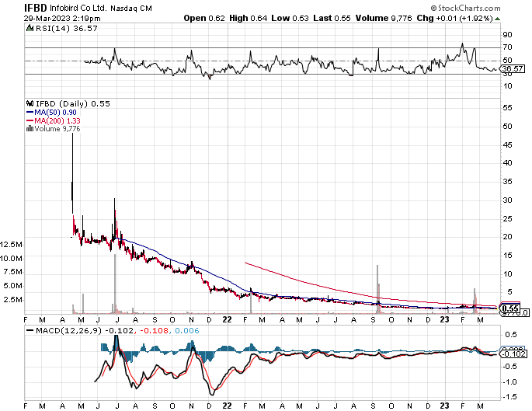The width and height of the screenshot is (532, 411).
Task: Click the Chg +0.01 (+1.92%) readout
Action: pos(454,18)
